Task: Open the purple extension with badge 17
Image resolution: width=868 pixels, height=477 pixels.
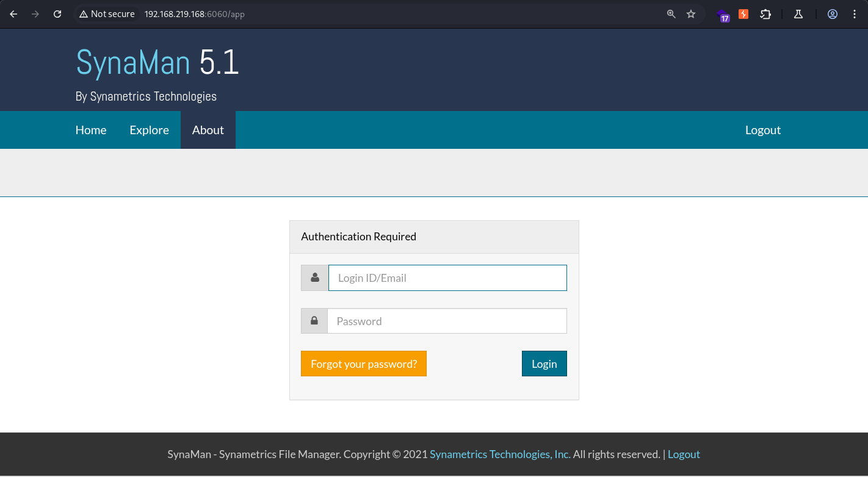Action: coord(723,15)
